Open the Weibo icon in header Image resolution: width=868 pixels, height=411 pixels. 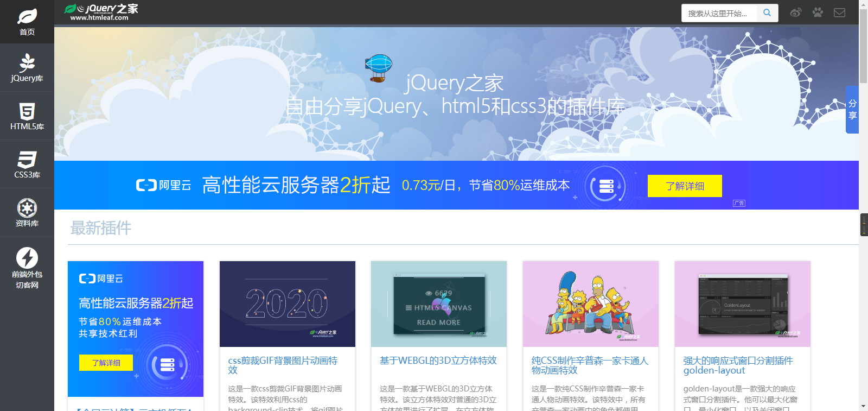pyautogui.click(x=796, y=12)
